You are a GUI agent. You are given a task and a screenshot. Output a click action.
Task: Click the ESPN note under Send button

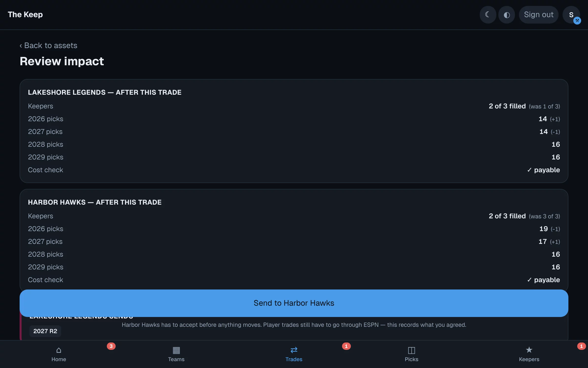[294, 325]
